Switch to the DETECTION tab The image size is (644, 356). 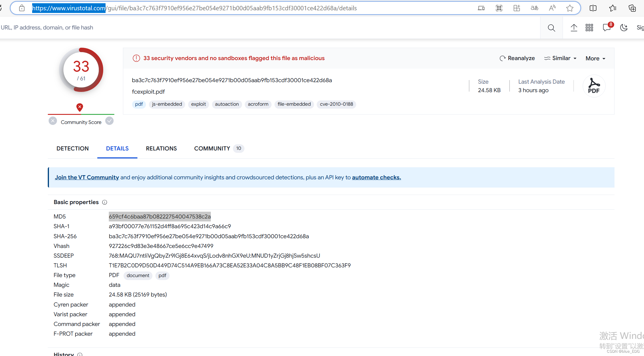pos(73,148)
